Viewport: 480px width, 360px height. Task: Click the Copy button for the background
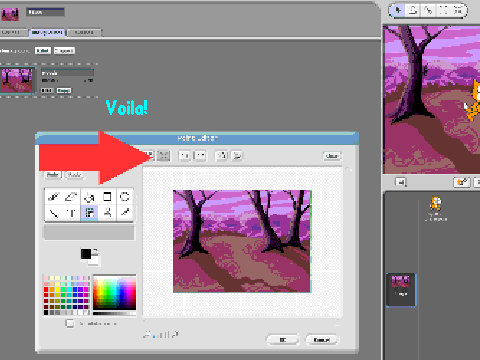point(64,90)
